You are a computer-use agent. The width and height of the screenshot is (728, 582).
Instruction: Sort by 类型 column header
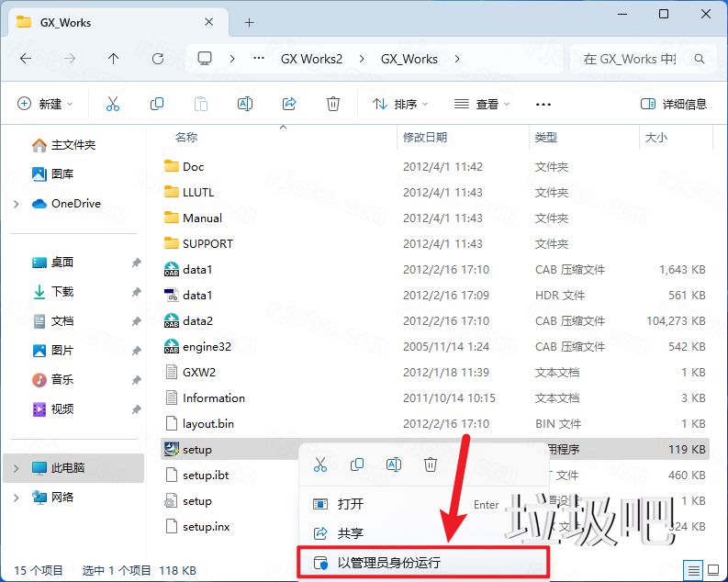tap(545, 137)
